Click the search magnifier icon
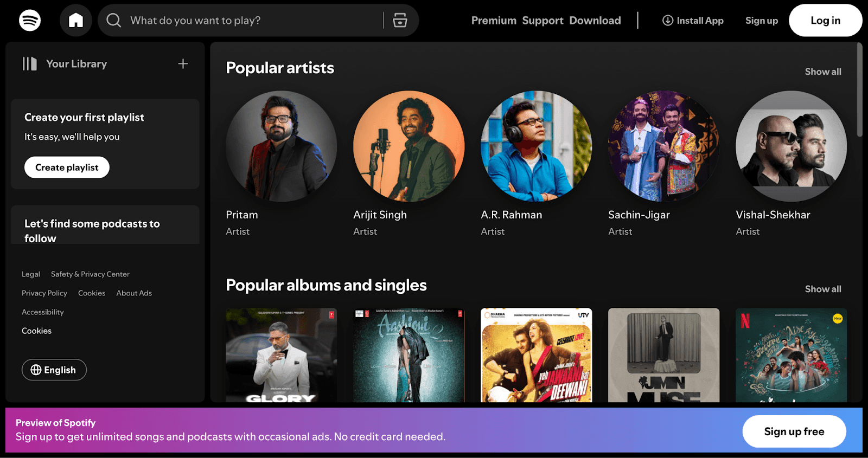The image size is (868, 458). pos(113,21)
